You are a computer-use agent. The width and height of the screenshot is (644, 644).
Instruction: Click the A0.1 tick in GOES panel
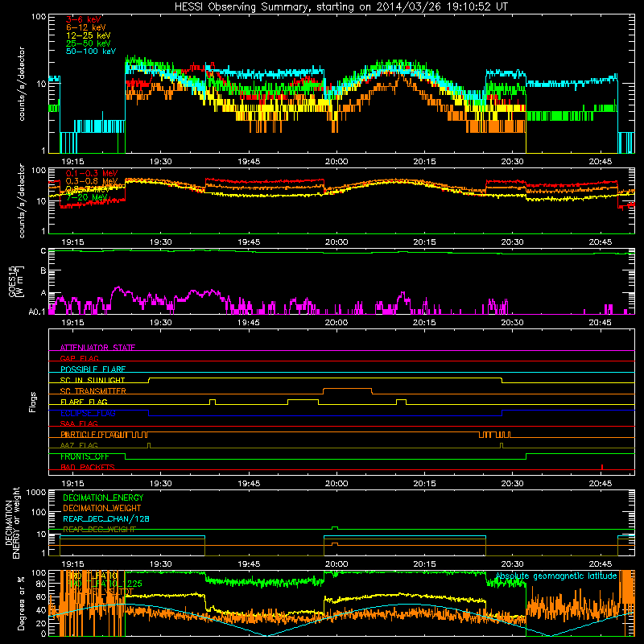pos(37,312)
